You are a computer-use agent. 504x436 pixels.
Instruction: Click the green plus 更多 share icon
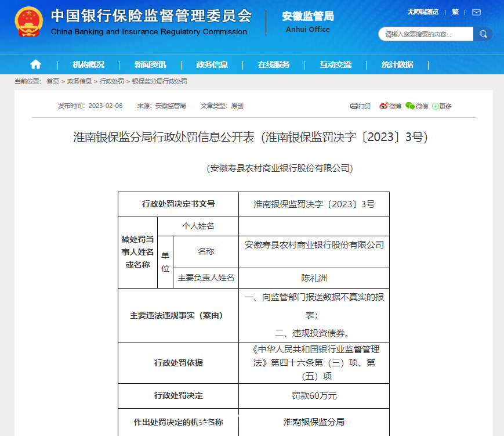tap(436, 106)
